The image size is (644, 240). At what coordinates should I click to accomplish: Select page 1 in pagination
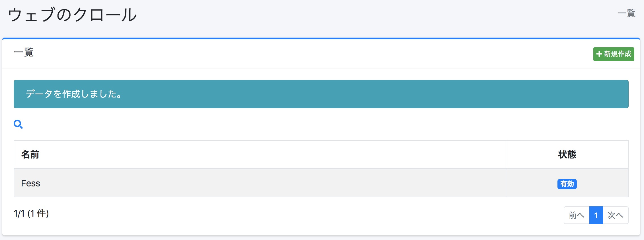click(x=596, y=215)
